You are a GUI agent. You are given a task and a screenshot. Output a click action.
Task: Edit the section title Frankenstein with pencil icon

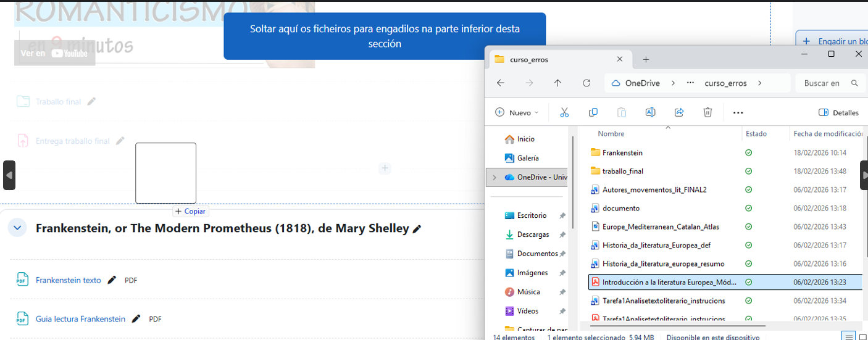[417, 229]
